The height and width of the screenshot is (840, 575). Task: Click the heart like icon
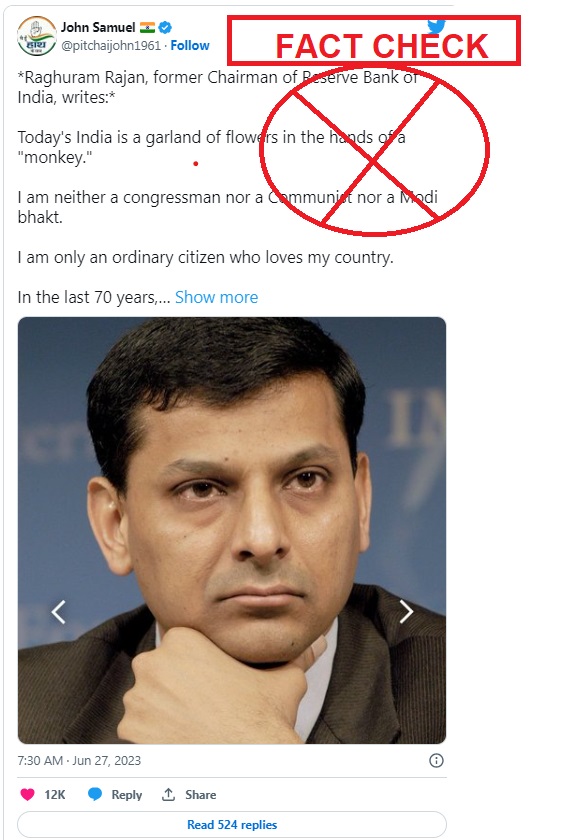27,794
